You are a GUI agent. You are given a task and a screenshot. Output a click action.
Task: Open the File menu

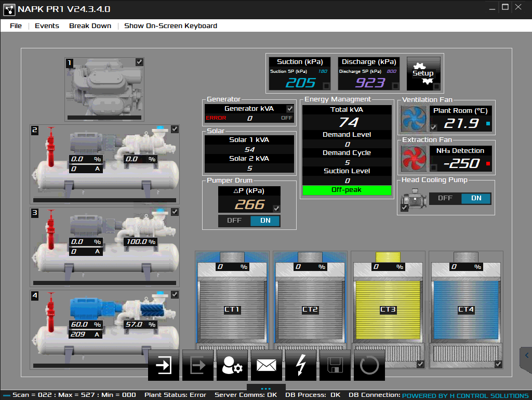click(16, 26)
